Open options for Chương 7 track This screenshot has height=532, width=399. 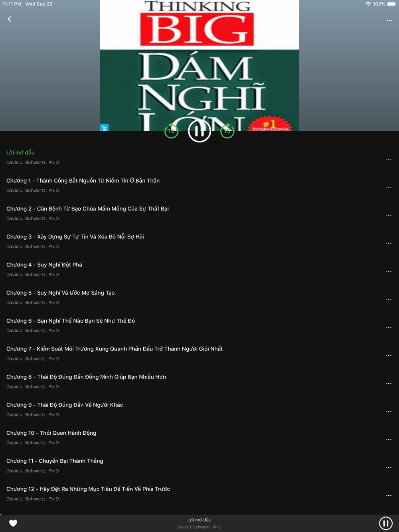(389, 355)
